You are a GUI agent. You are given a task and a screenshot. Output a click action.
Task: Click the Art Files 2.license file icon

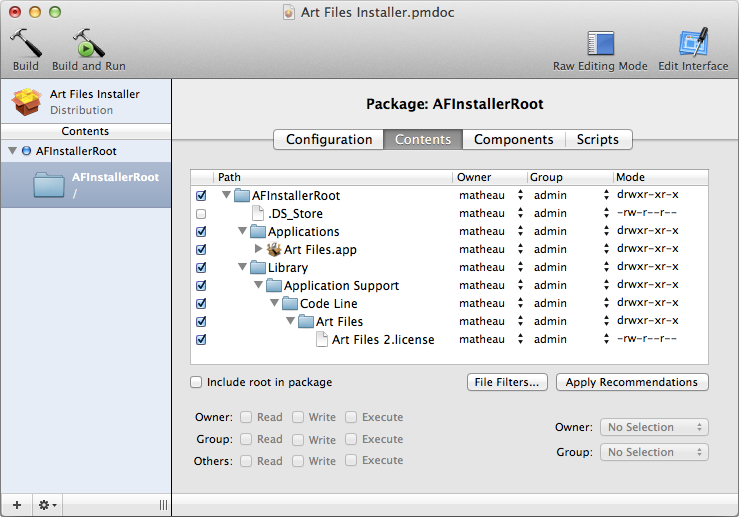pos(322,339)
